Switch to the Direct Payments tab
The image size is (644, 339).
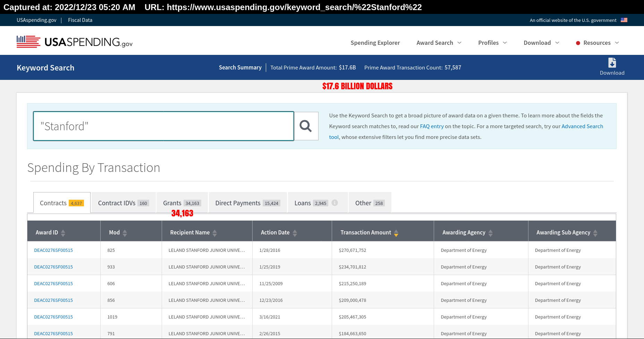click(248, 203)
